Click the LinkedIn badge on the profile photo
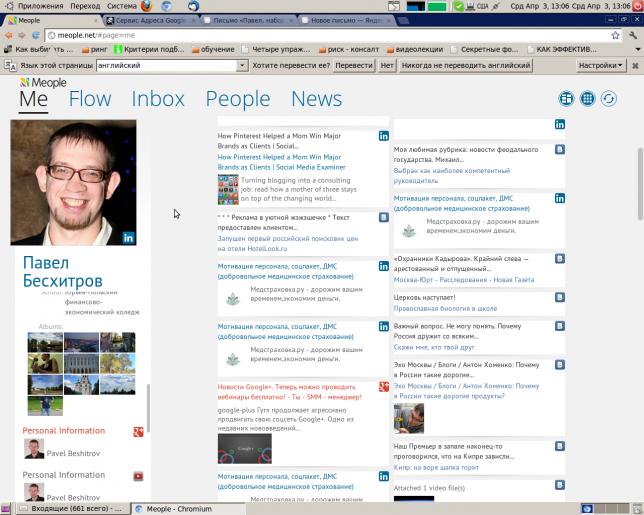 [128, 238]
